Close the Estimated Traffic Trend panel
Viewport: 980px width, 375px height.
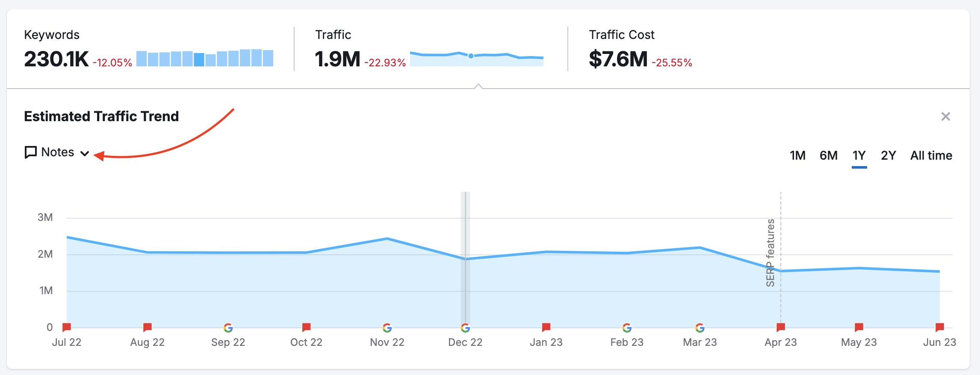pyautogui.click(x=945, y=116)
